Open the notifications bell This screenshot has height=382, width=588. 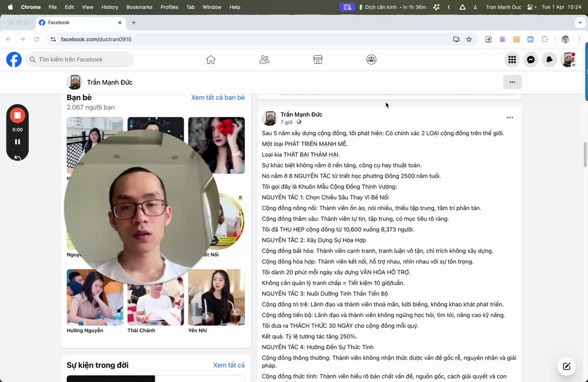click(x=549, y=59)
